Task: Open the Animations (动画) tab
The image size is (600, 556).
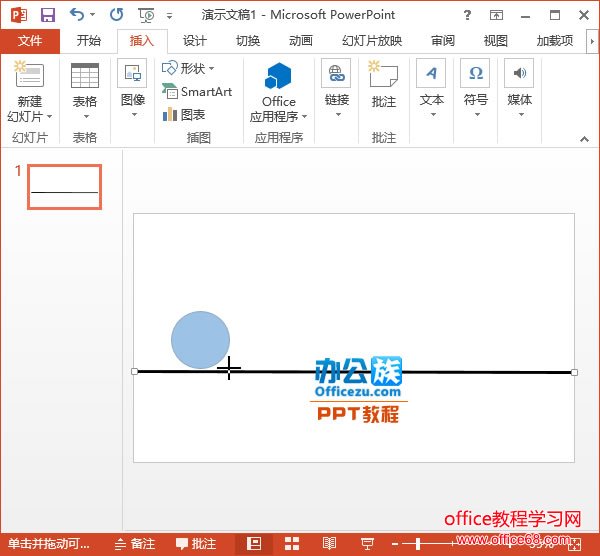Action: [300, 41]
